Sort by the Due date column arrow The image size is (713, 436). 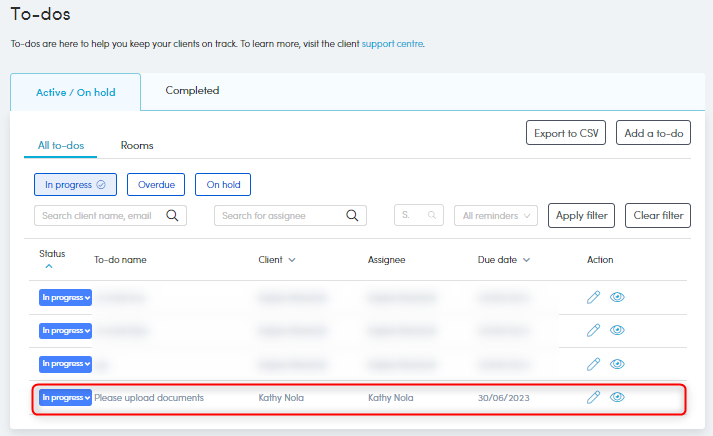tap(526, 260)
